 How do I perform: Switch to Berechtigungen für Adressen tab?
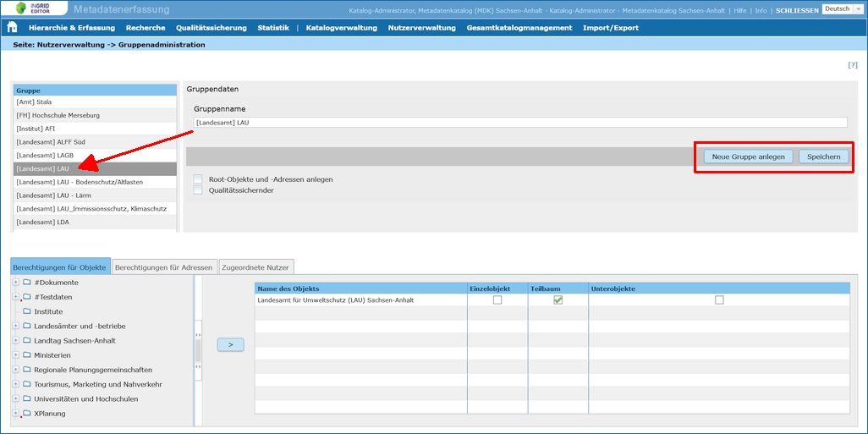164,267
